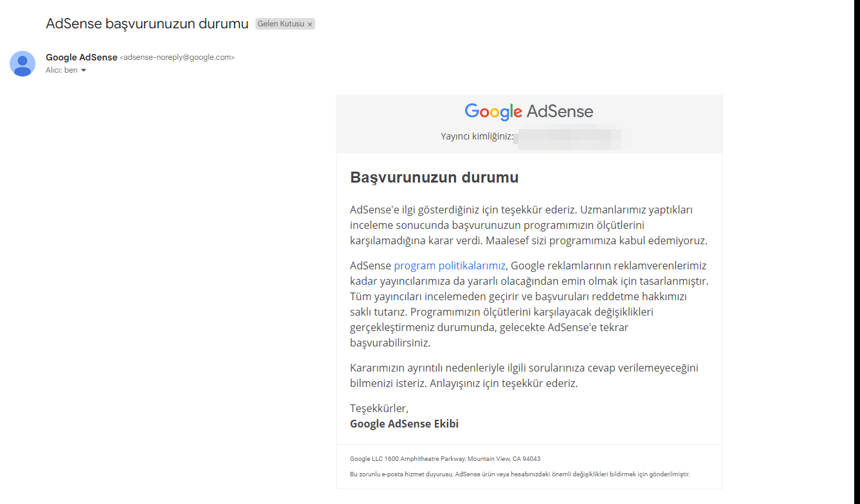This screenshot has width=860, height=504.
Task: Click the sender's blue avatar icon
Action: (x=23, y=64)
